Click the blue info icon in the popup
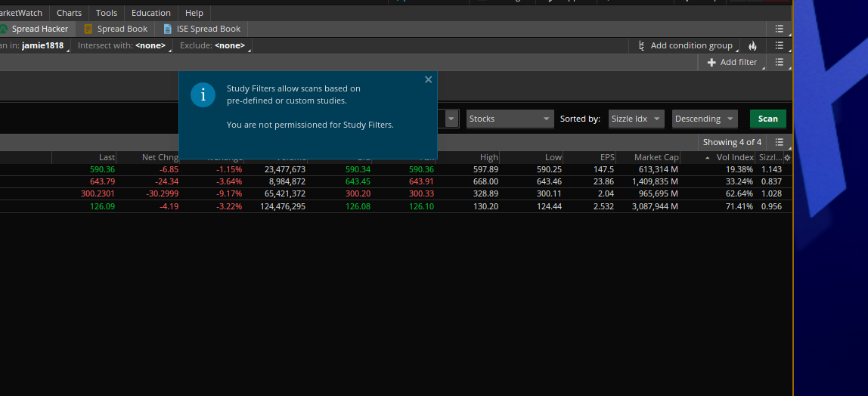868x396 pixels. point(203,95)
